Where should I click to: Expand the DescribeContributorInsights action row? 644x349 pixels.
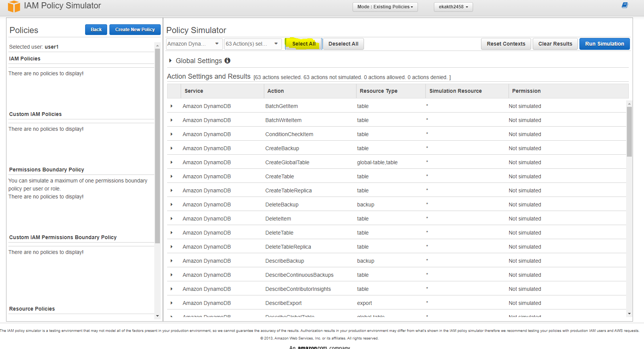[172, 289]
